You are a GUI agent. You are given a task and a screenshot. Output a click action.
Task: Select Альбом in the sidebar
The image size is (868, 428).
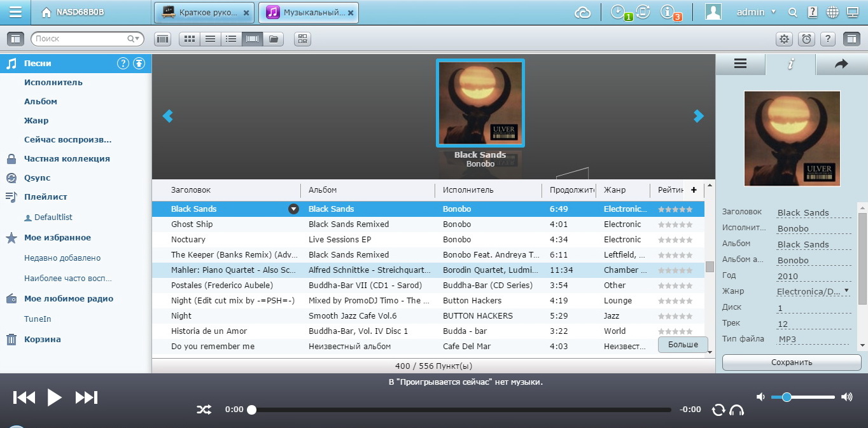tap(41, 101)
